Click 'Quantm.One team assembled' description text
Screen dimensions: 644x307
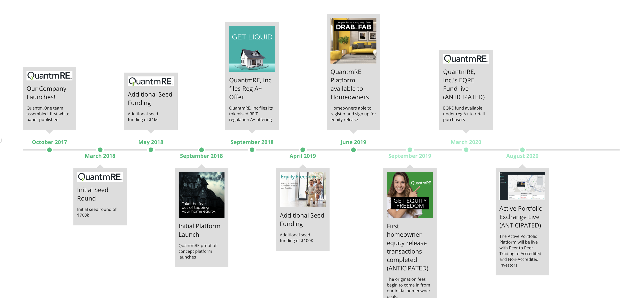pyautogui.click(x=48, y=114)
